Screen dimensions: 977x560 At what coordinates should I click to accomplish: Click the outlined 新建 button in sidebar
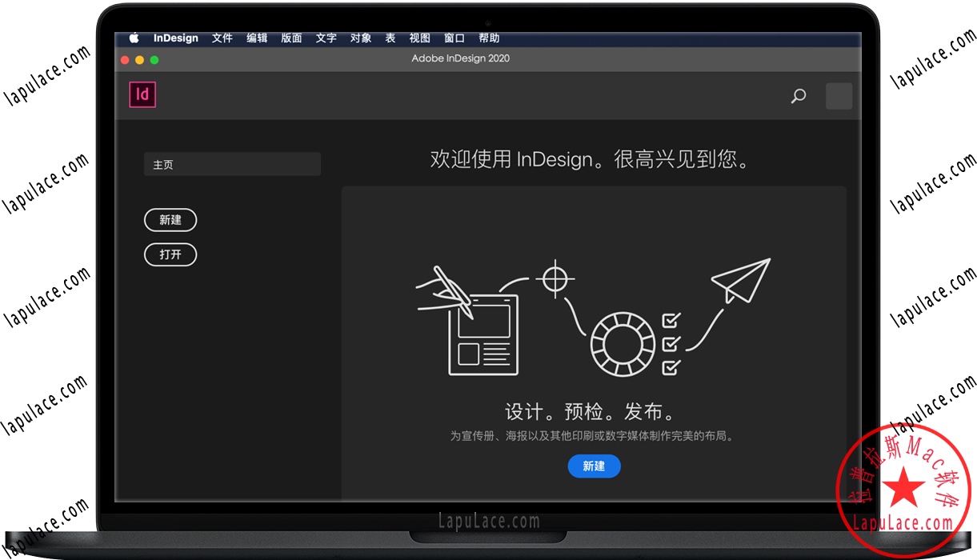tap(170, 220)
